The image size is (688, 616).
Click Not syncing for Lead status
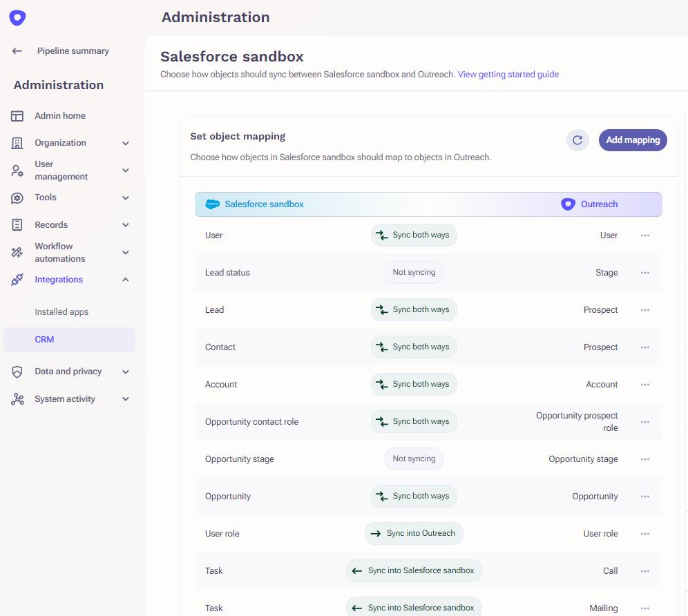[414, 273]
